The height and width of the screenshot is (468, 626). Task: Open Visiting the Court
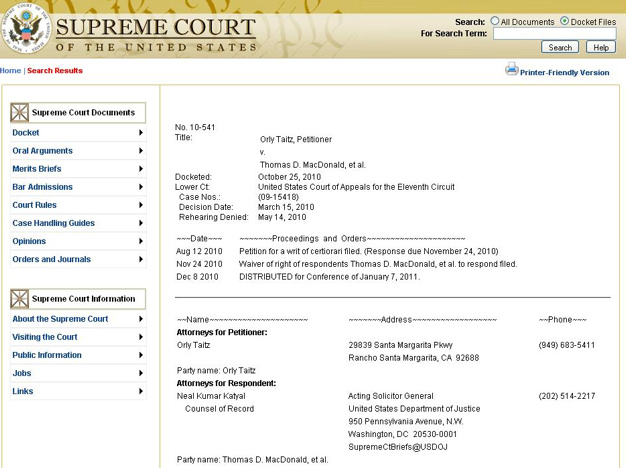pos(45,337)
